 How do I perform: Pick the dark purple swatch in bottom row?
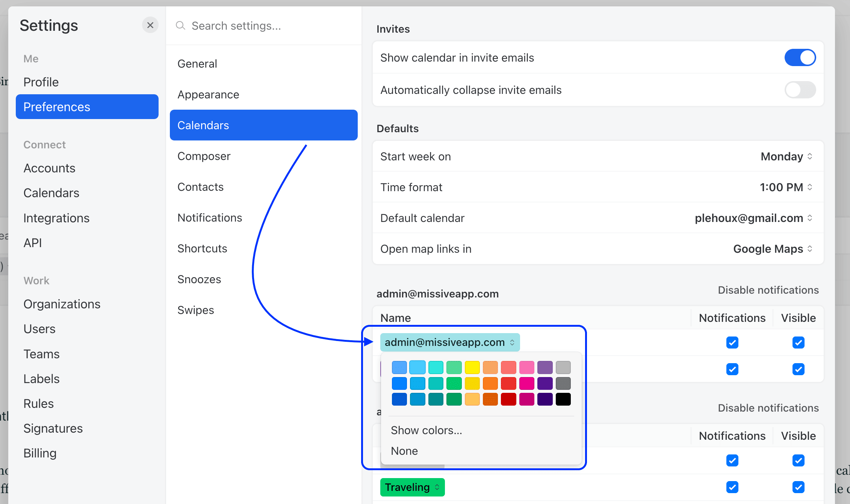[x=545, y=399]
